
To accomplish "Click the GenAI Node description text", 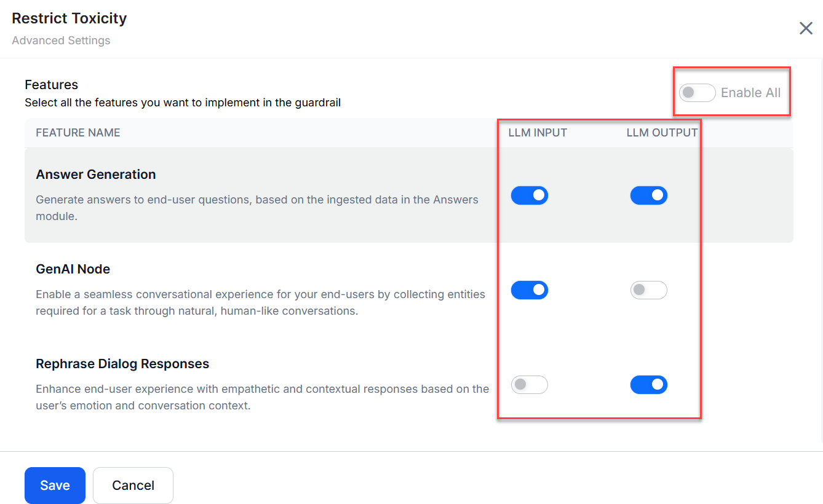I will coord(260,302).
